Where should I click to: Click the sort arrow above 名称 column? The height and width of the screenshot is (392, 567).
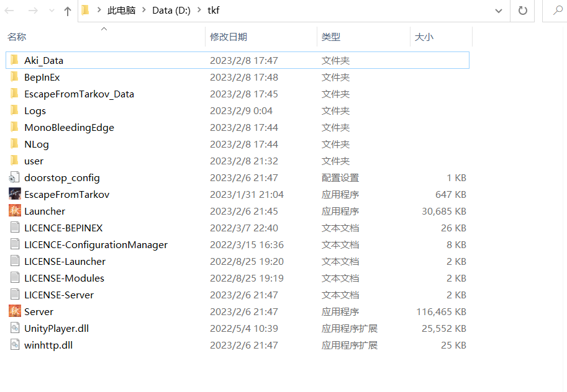(x=104, y=28)
